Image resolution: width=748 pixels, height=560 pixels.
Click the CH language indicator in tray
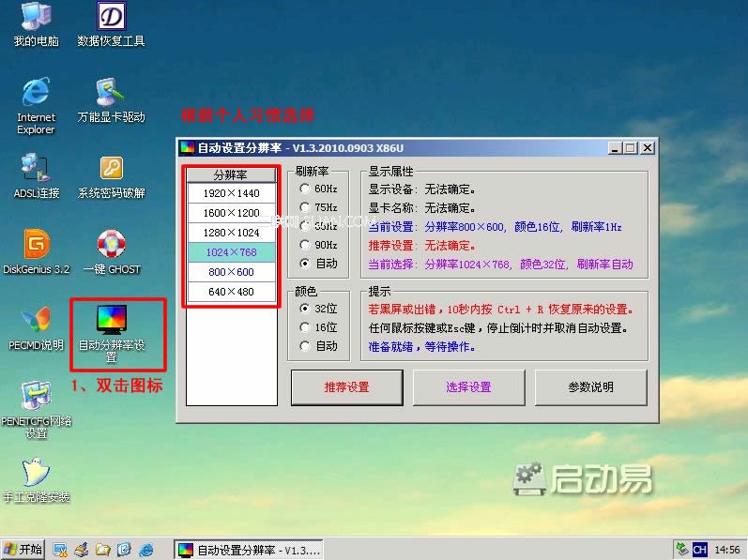coord(699,550)
